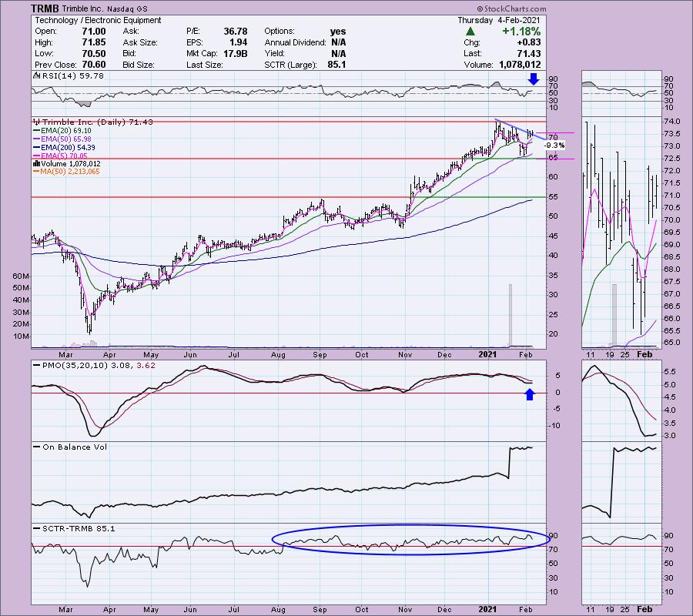The width and height of the screenshot is (693, 616).
Task: Click the P/E value 36.78
Action: pyautogui.click(x=236, y=32)
